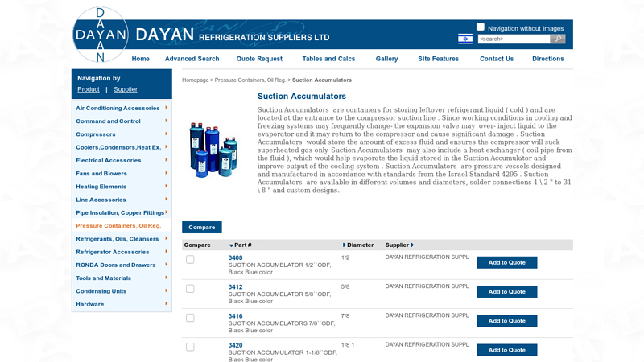Click the search magnifier button
This screenshot has width=644, height=362.
click(557, 39)
